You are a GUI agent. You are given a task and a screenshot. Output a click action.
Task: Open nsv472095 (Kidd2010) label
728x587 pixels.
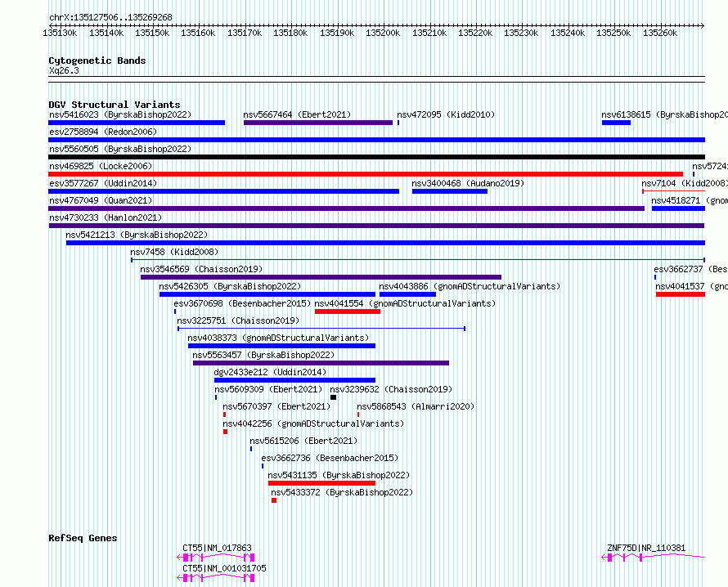(x=446, y=114)
